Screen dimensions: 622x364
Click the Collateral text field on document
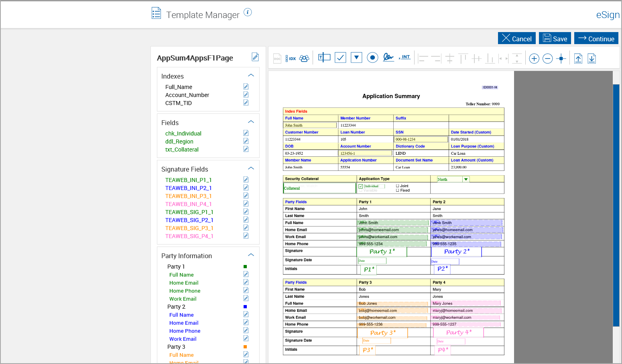tap(319, 188)
